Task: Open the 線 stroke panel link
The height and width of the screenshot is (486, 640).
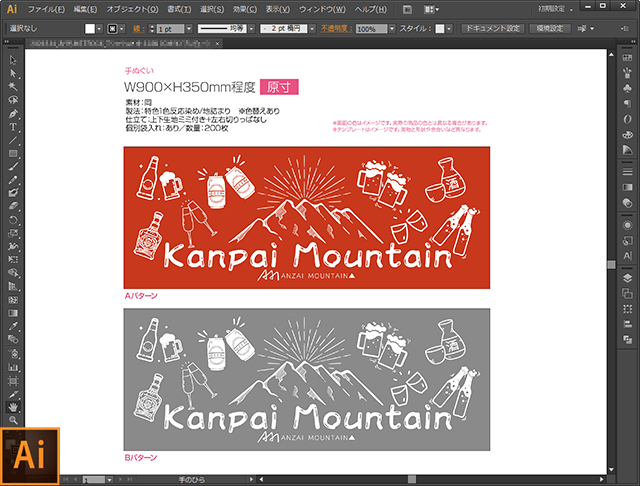Action: [138, 29]
